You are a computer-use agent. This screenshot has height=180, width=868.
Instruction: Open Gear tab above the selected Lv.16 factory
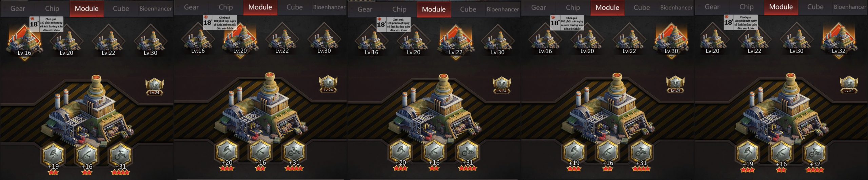tap(18, 8)
